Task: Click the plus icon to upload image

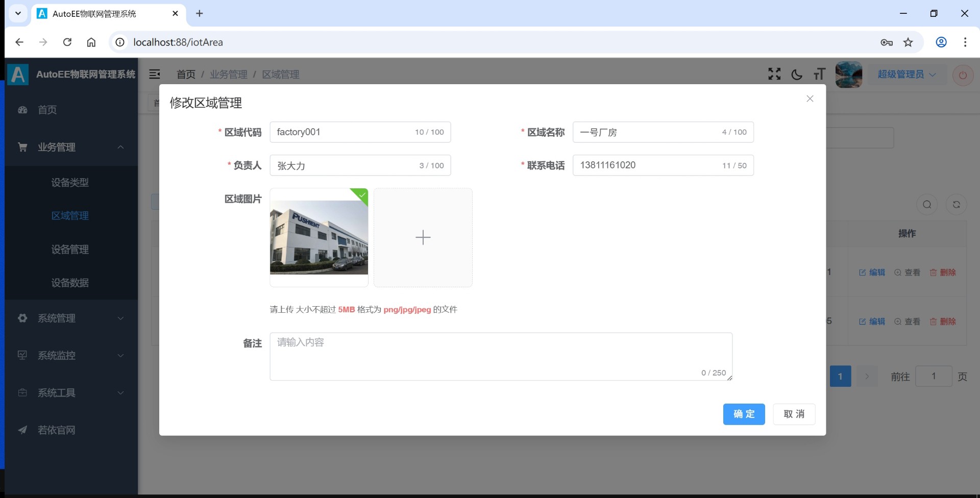Action: (423, 237)
